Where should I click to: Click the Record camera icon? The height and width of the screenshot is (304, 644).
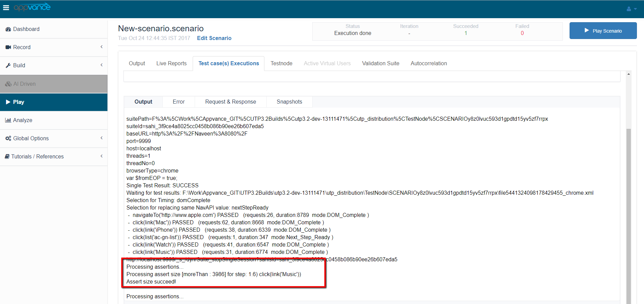pyautogui.click(x=8, y=47)
